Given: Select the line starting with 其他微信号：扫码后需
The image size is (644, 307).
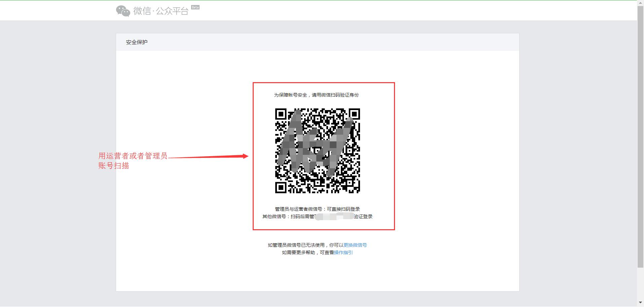Looking at the screenshot, I should point(318,216).
